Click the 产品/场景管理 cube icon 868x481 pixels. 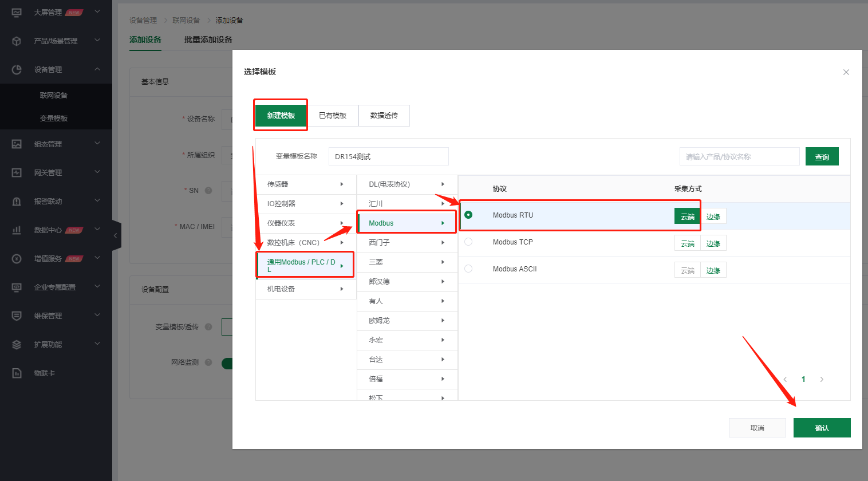[x=17, y=41]
